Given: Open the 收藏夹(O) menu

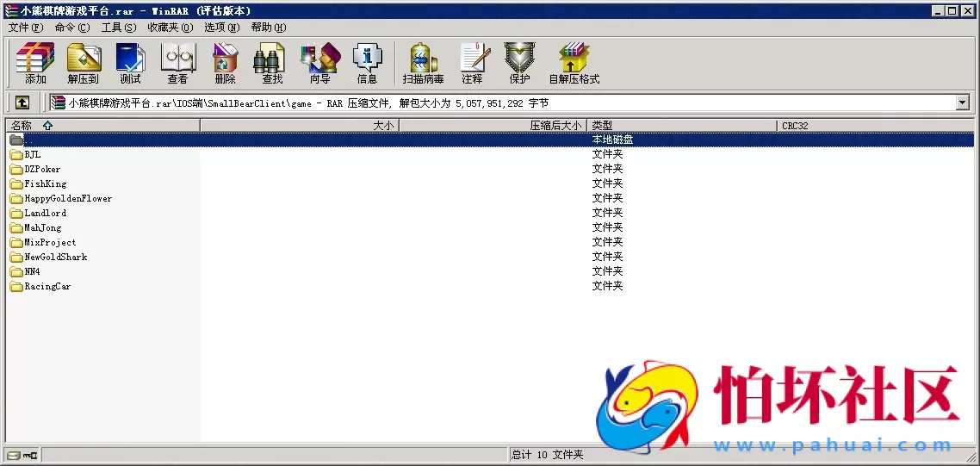Looking at the screenshot, I should (171, 28).
